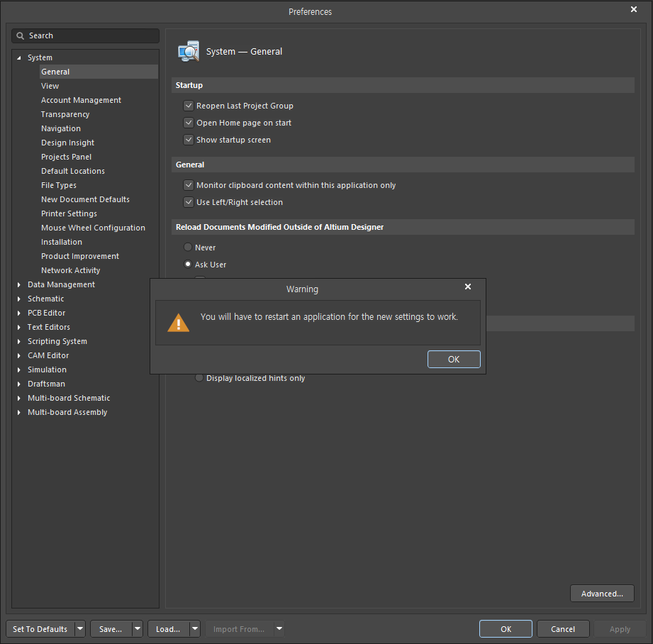This screenshot has height=644, width=653.
Task: Select Display localized hints only option
Action: point(199,378)
